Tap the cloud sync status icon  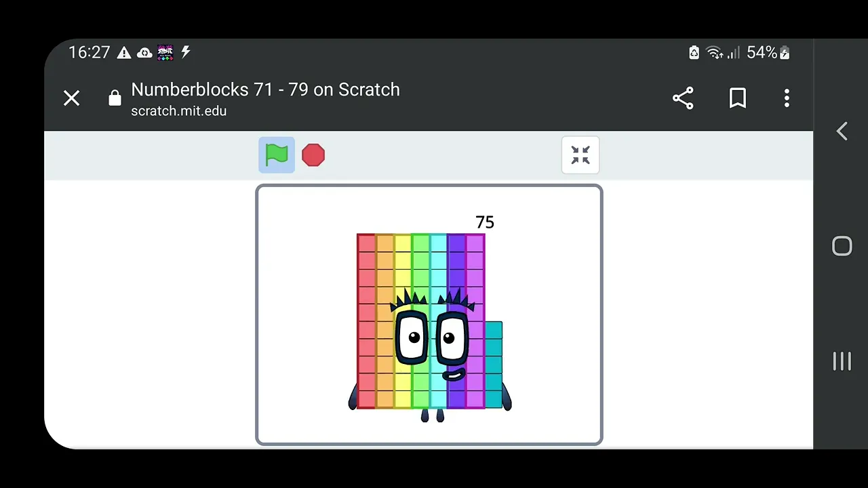click(x=144, y=53)
